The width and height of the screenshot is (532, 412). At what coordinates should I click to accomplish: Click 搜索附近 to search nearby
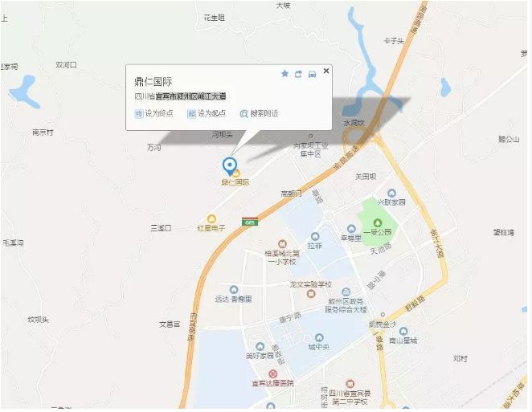pos(260,113)
